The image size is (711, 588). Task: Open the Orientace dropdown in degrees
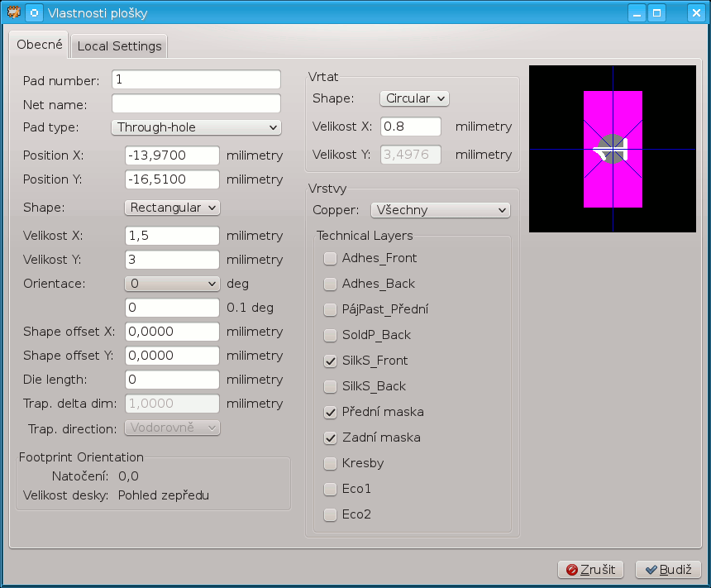coord(172,284)
